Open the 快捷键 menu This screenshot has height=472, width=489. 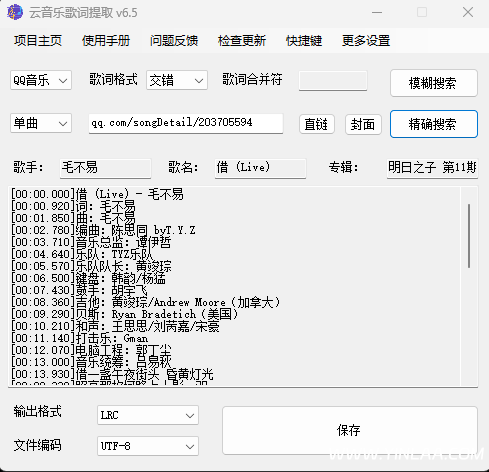[304, 41]
